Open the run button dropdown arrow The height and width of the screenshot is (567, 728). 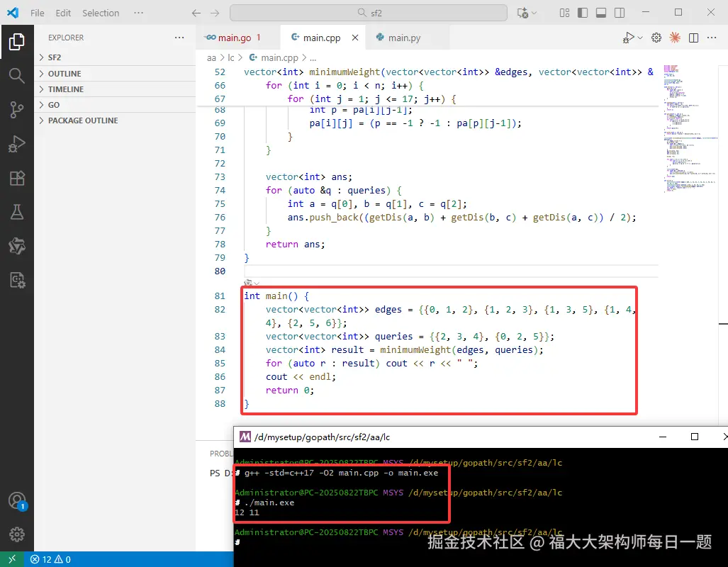[640, 38]
